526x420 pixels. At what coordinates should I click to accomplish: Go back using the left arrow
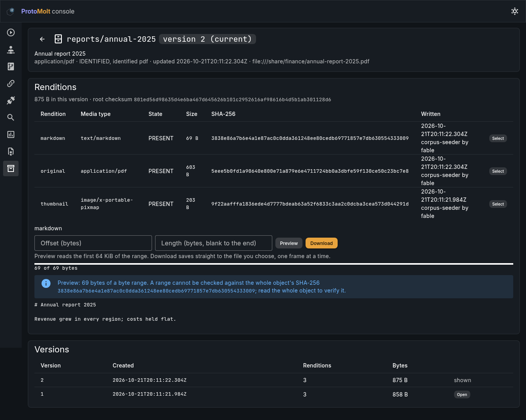42,39
